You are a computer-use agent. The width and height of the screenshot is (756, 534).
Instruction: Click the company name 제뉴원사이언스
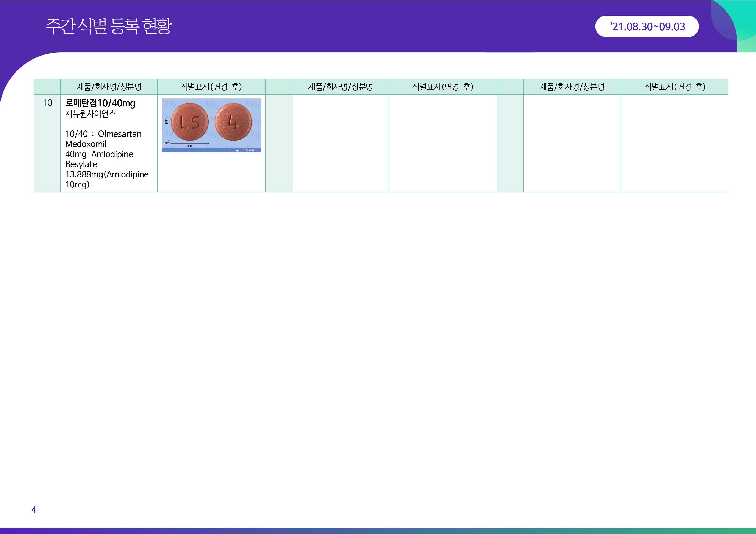(x=91, y=114)
